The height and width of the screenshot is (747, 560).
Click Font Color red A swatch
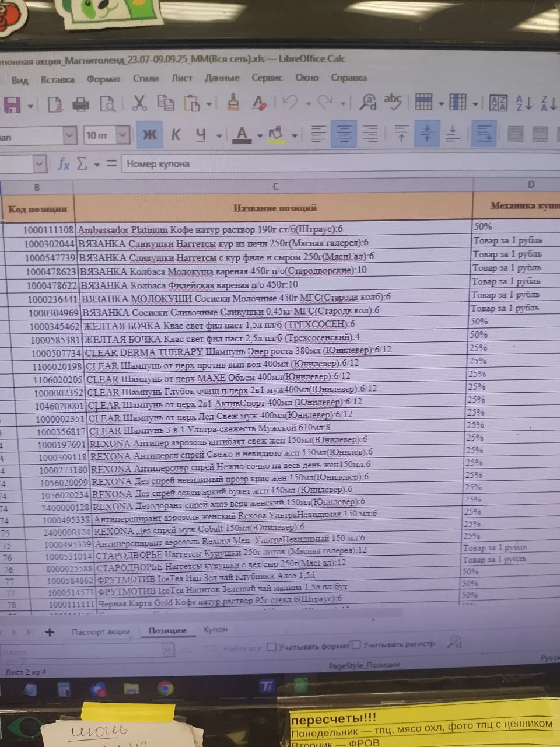[242, 135]
